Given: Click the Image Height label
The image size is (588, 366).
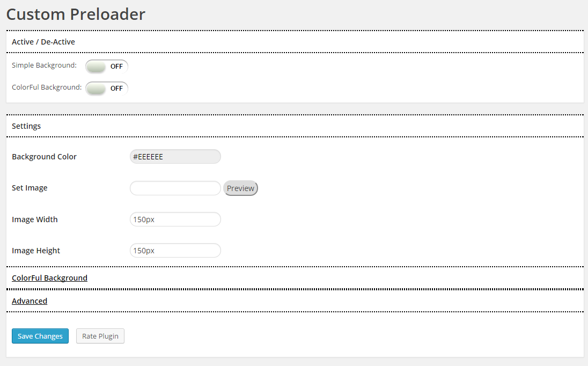Looking at the screenshot, I should [x=35, y=251].
